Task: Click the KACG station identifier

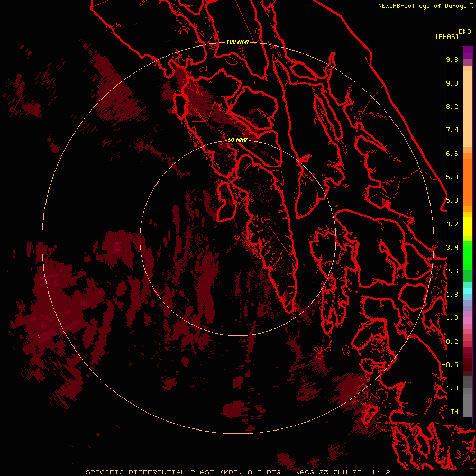Action: coord(305,472)
